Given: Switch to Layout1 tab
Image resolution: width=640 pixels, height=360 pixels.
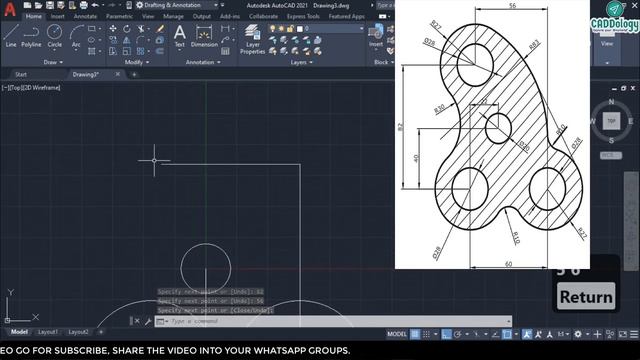Looking at the screenshot, I should [48, 332].
